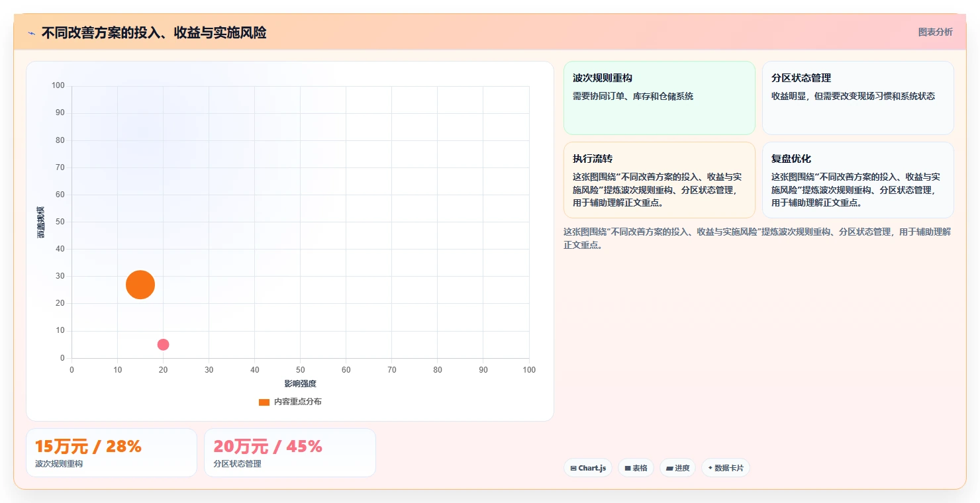Click the 20万元 / 45% stat card
Image resolution: width=980 pixels, height=503 pixels.
pos(290,453)
